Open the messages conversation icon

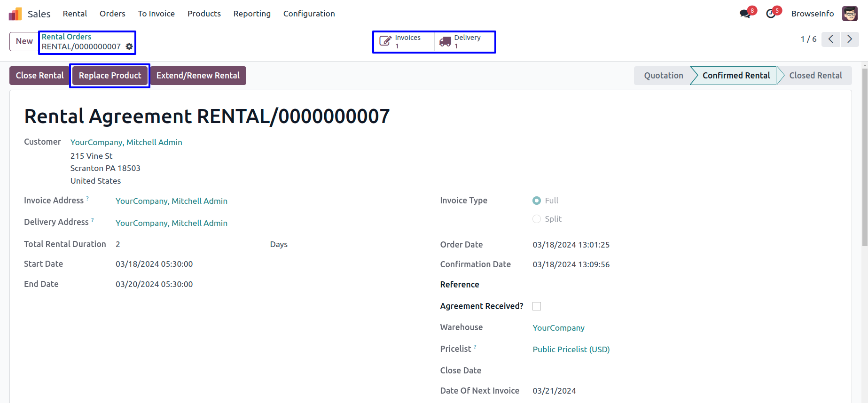[x=745, y=14]
